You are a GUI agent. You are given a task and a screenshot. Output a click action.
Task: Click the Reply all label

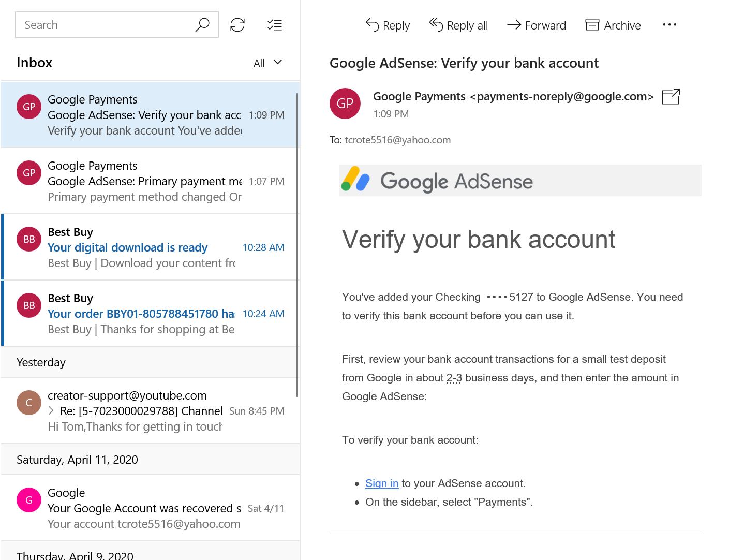467,25
